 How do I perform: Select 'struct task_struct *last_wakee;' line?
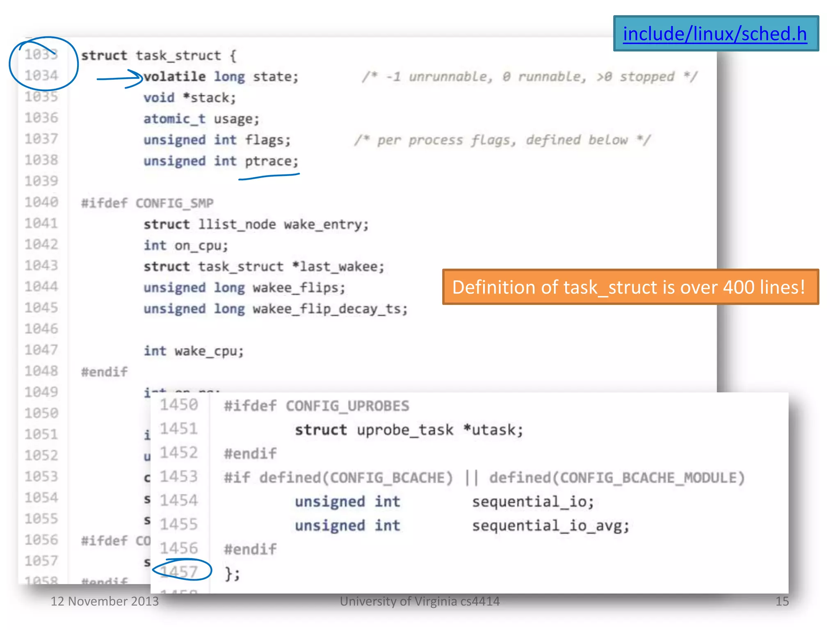click(x=264, y=267)
